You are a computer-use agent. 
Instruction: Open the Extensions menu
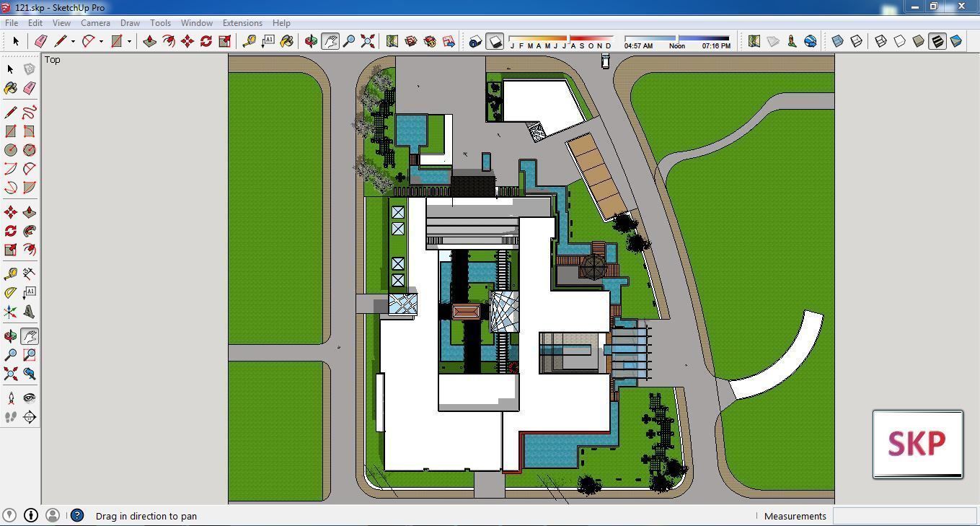242,22
